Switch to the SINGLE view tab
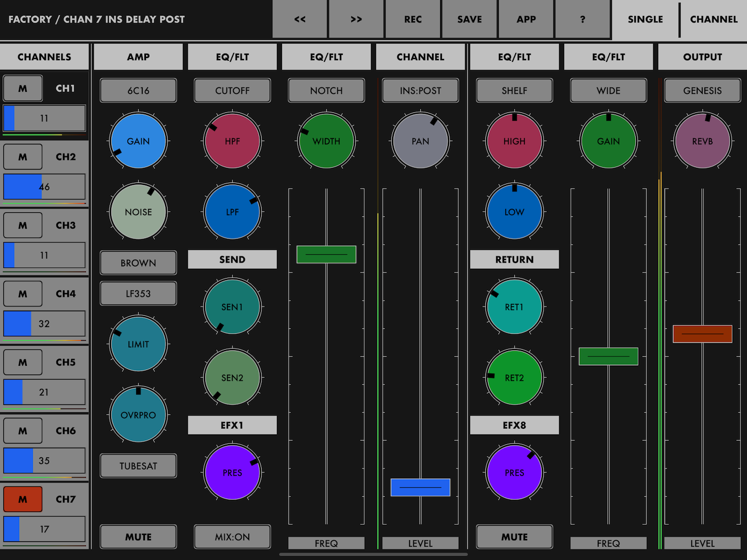747x560 pixels. [645, 19]
